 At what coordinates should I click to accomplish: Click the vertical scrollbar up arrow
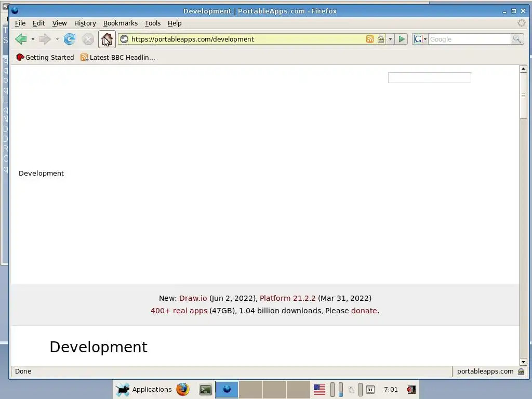coord(523,69)
